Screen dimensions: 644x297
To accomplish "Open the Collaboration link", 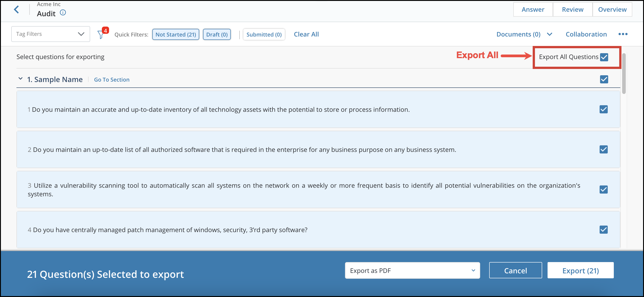I will [x=586, y=34].
